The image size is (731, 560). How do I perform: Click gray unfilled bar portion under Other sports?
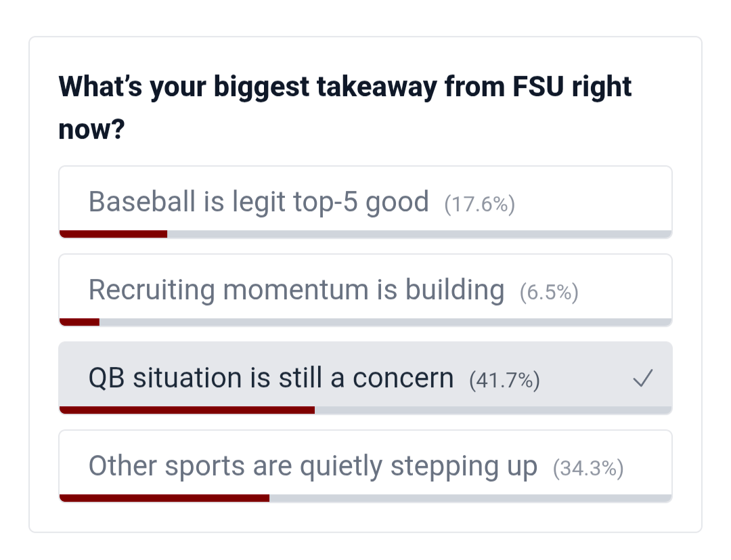tap(470, 498)
